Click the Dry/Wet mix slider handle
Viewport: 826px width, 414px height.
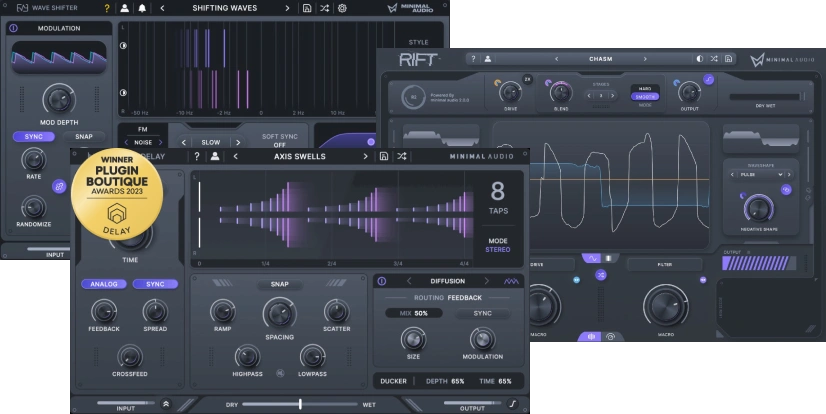pos(300,403)
